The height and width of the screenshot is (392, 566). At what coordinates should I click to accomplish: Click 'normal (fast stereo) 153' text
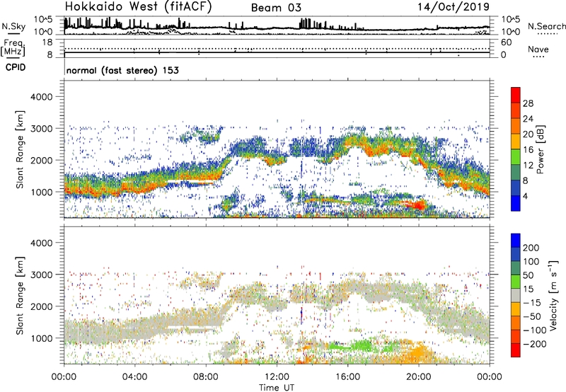click(122, 70)
